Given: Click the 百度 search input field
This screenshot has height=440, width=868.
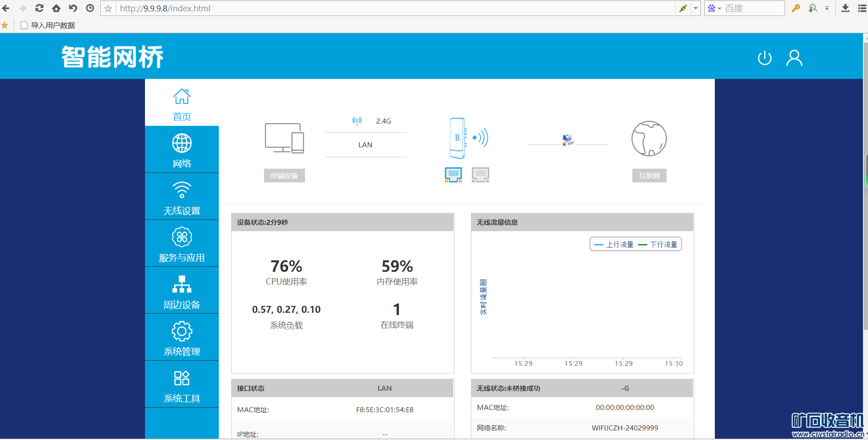Looking at the screenshot, I should pyautogui.click(x=752, y=8).
